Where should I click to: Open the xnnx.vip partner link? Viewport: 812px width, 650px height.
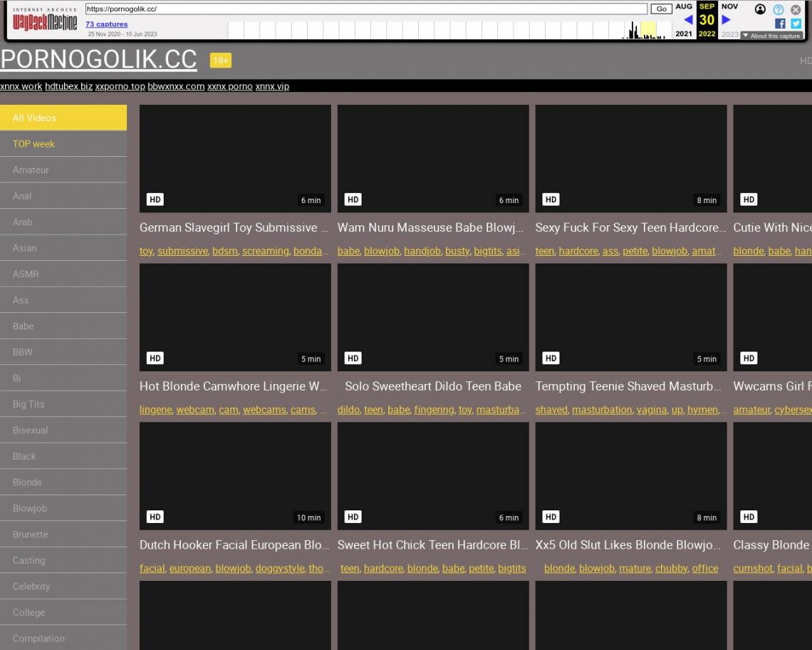tap(272, 86)
